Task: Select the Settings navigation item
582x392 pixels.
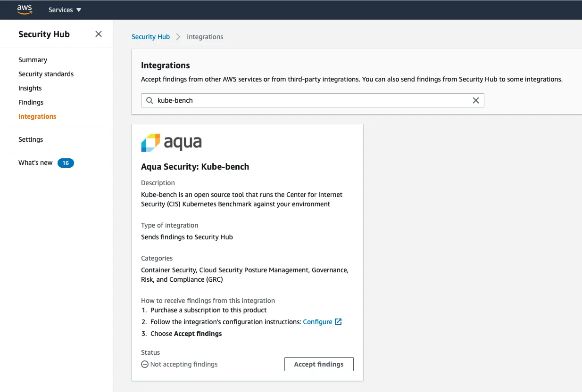Action: 31,139
